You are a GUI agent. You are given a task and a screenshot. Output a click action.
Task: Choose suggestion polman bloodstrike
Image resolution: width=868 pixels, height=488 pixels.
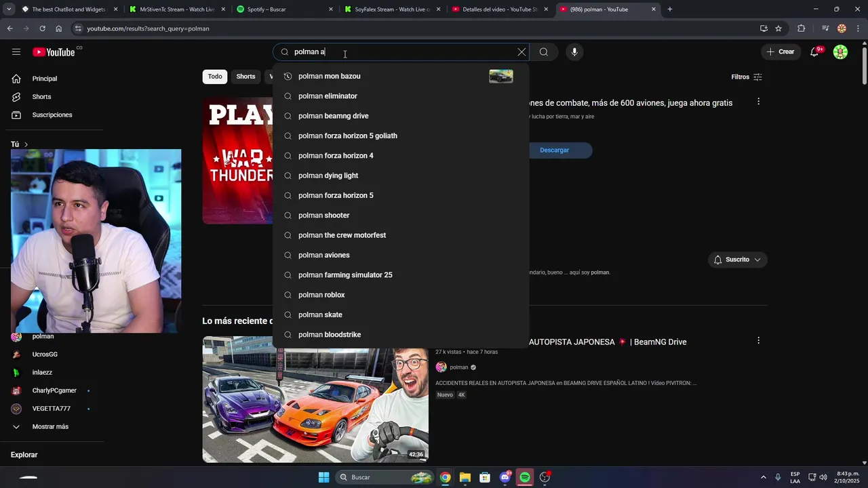[401, 335]
